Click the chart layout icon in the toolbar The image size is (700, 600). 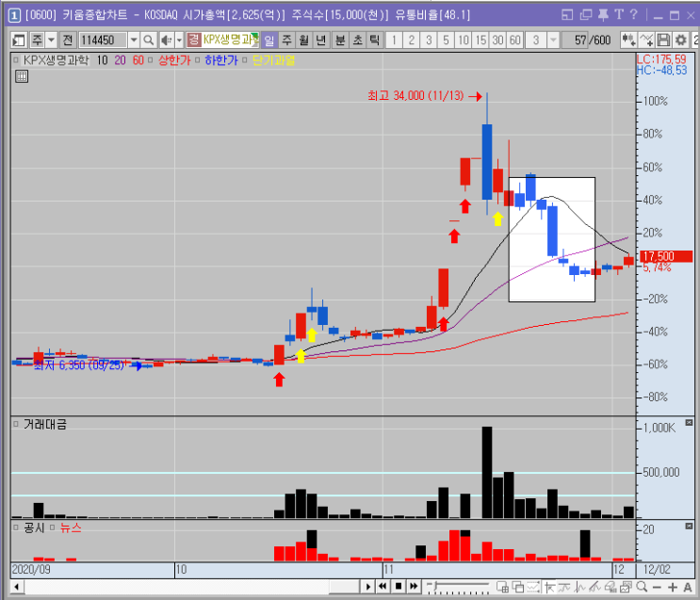(x=19, y=41)
